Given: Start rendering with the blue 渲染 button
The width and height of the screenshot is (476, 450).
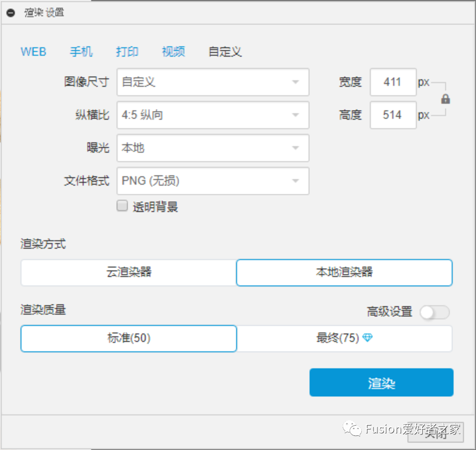Looking at the screenshot, I should coord(381,382).
